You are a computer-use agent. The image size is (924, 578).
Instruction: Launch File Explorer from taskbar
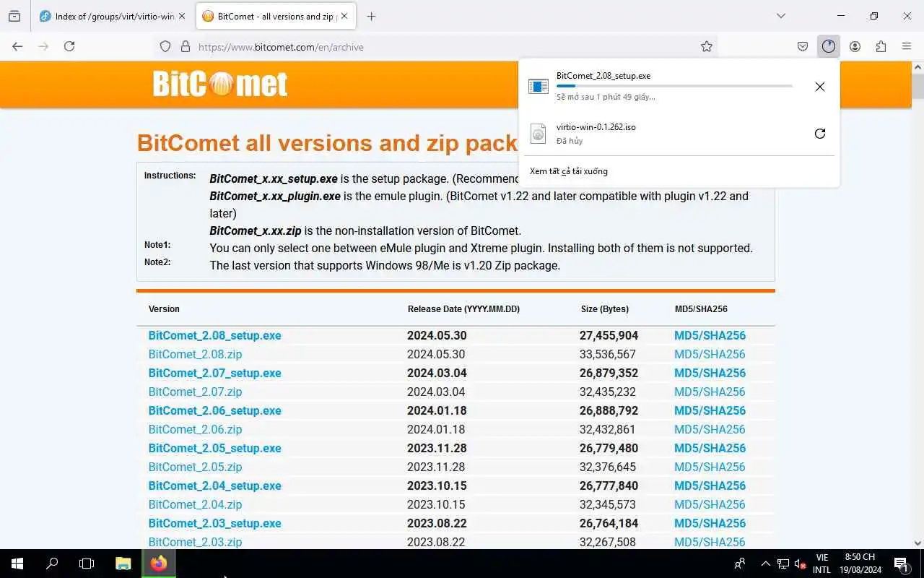click(x=123, y=564)
